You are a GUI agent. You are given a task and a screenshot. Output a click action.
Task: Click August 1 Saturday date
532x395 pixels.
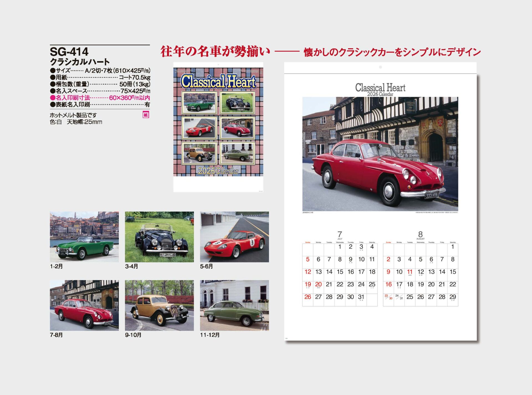tap(453, 247)
